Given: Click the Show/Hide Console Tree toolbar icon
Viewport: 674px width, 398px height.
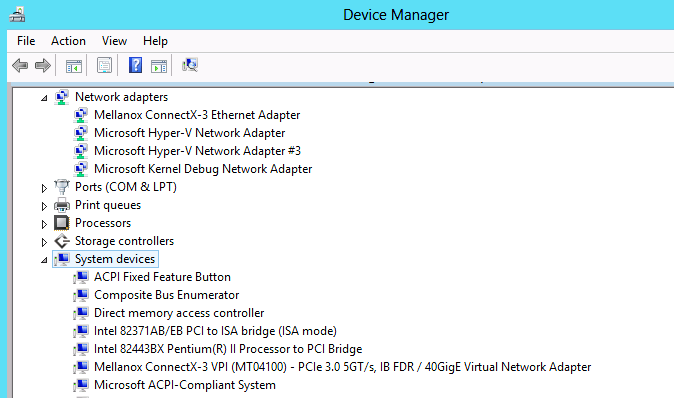Looking at the screenshot, I should [74, 66].
